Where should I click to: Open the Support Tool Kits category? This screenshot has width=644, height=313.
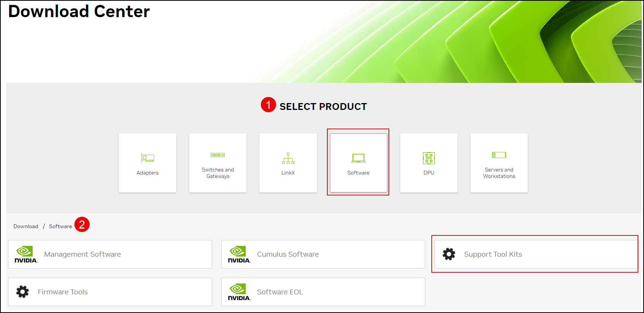(x=536, y=254)
